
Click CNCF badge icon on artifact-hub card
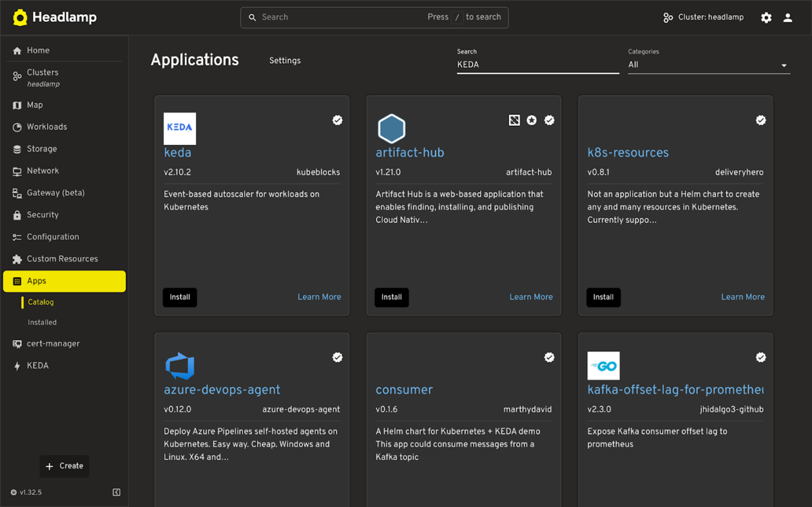(x=514, y=120)
